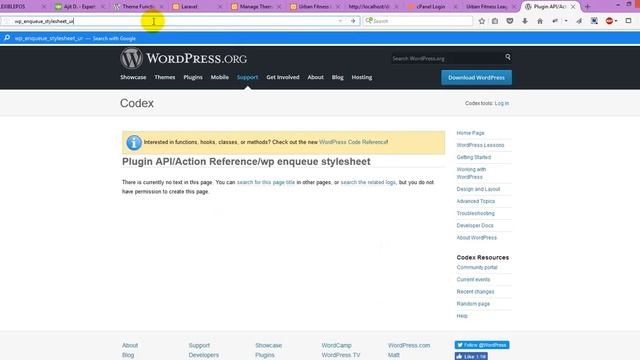This screenshot has height=360, width=640.
Task: Open the Current events link
Action: (x=473, y=280)
